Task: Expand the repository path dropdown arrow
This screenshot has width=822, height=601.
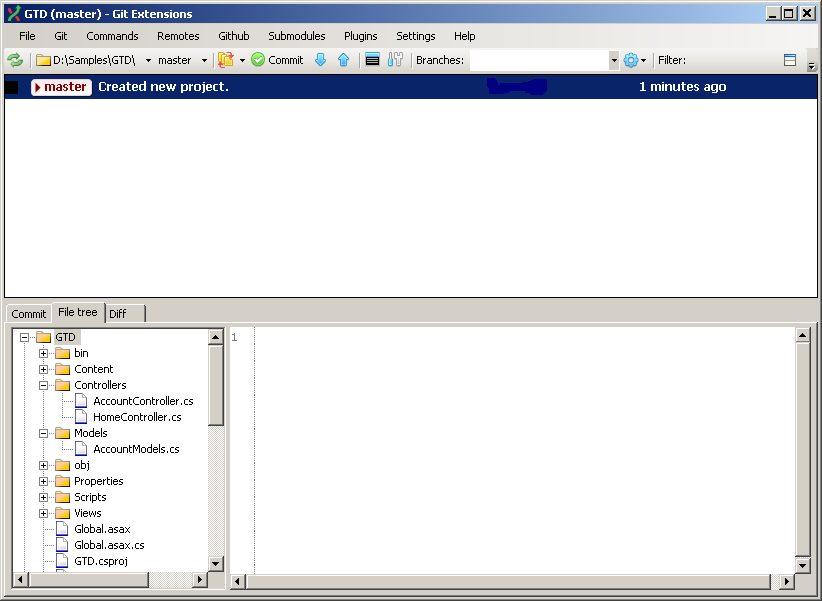Action: (x=148, y=60)
